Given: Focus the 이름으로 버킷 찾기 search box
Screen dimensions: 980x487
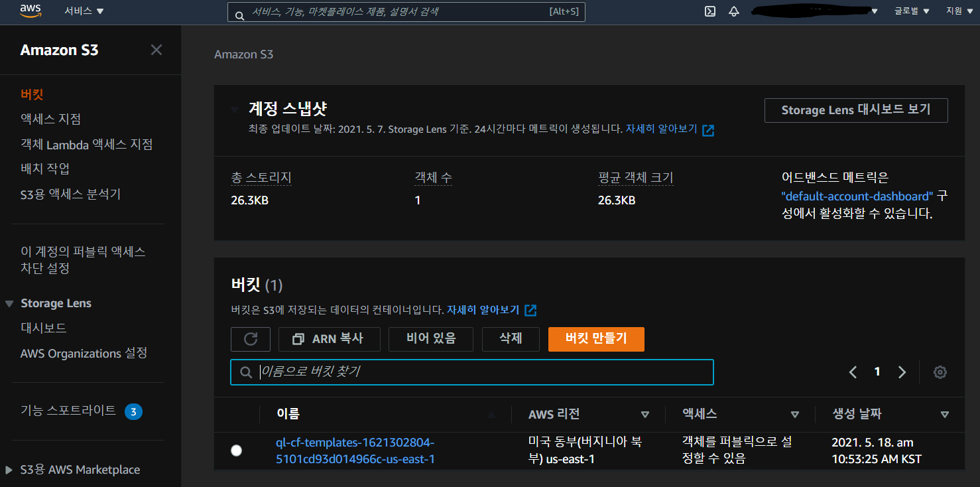Looking at the screenshot, I should [x=472, y=372].
